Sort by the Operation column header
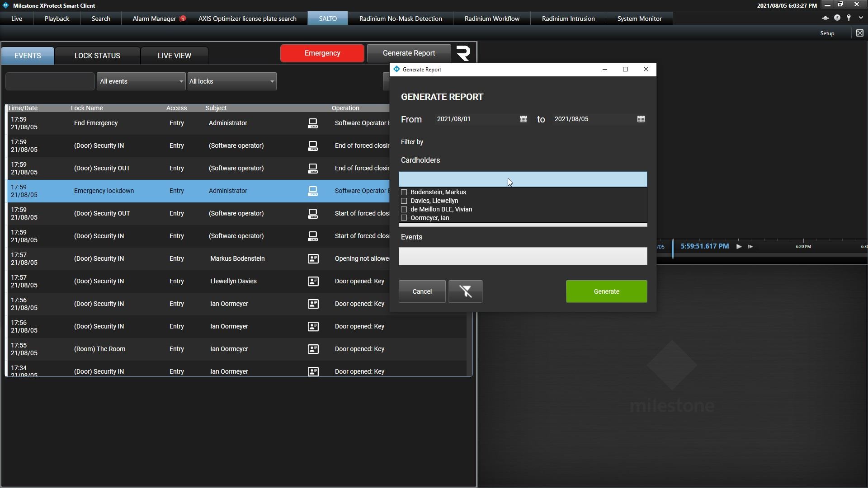Image resolution: width=868 pixels, height=488 pixels. [x=345, y=108]
